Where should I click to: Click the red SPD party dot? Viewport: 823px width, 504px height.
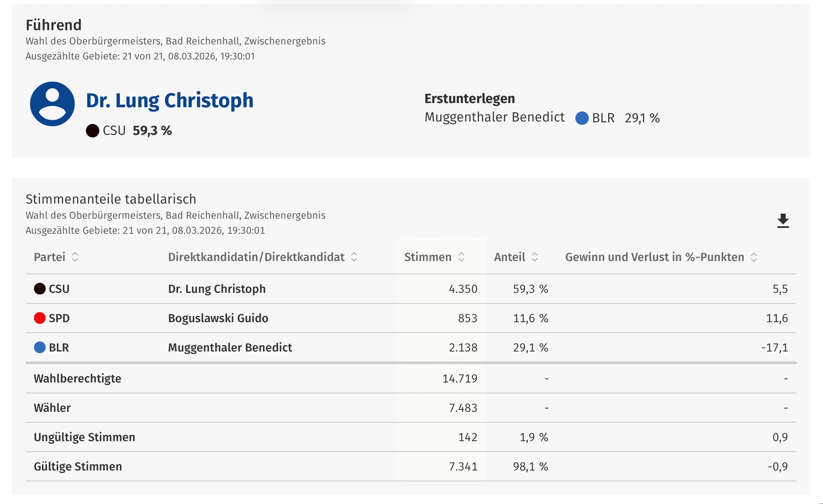point(40,318)
